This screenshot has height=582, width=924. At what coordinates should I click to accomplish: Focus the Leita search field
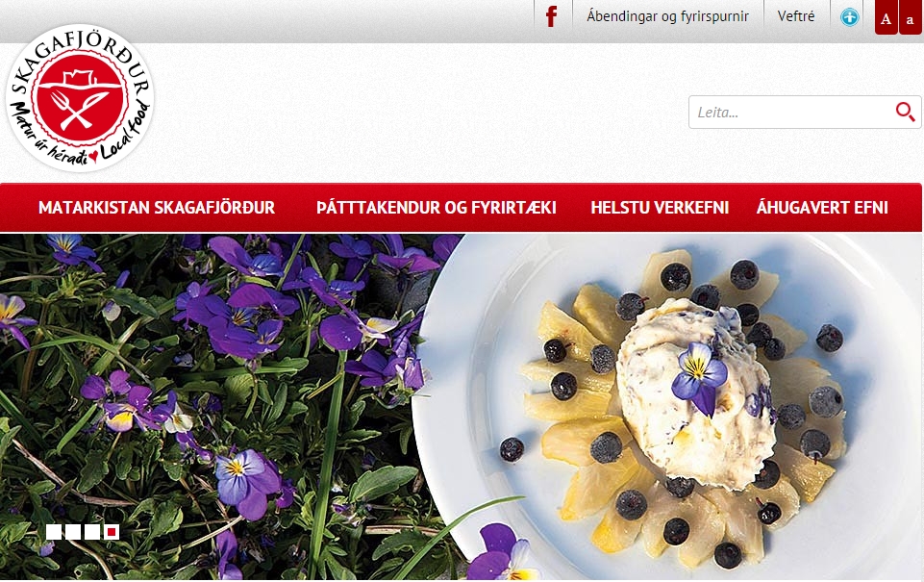tap(791, 112)
